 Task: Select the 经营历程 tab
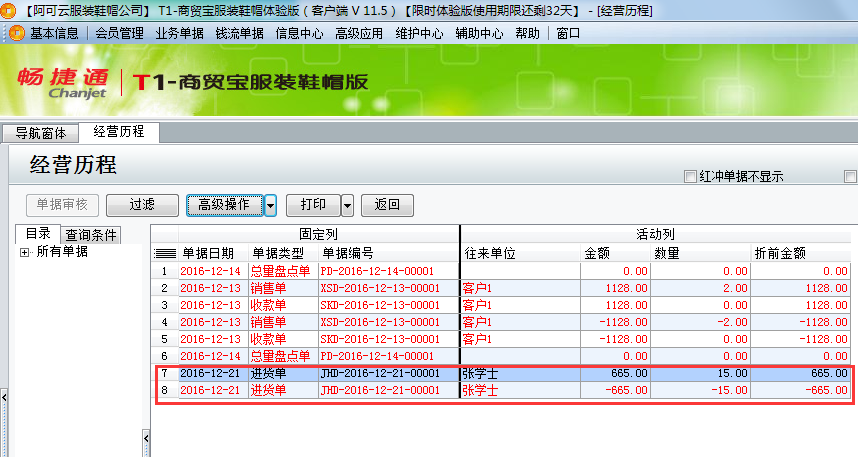pyautogui.click(x=119, y=131)
